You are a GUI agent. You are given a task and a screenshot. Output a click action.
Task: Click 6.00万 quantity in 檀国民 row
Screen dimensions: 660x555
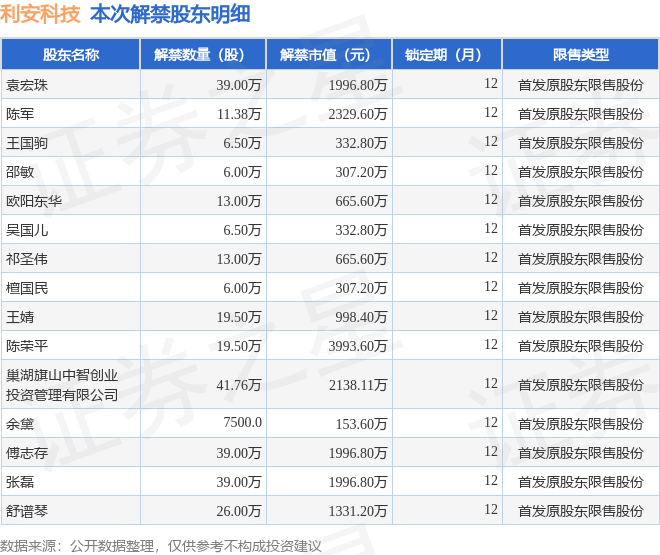(242, 288)
